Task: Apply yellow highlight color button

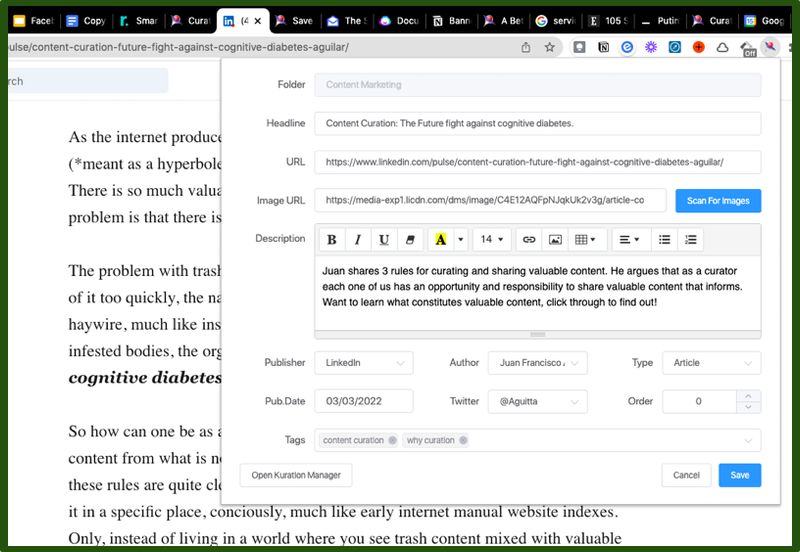Action: (440, 239)
